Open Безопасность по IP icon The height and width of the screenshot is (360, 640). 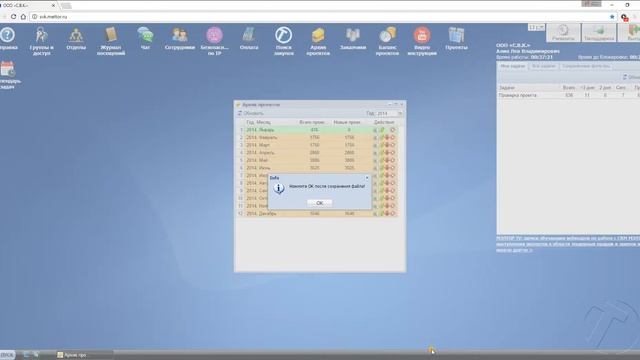[214, 41]
